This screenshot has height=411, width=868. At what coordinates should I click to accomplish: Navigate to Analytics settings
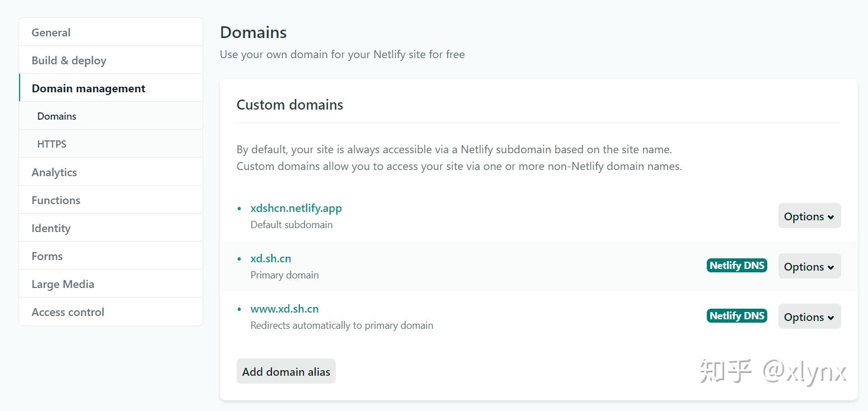(54, 172)
